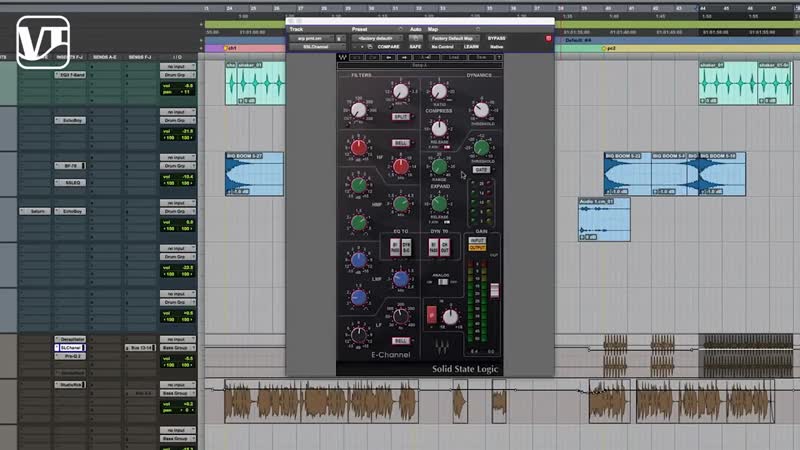Open the No Control dropdown
Screen dimensions: 800x450
click(x=442, y=47)
